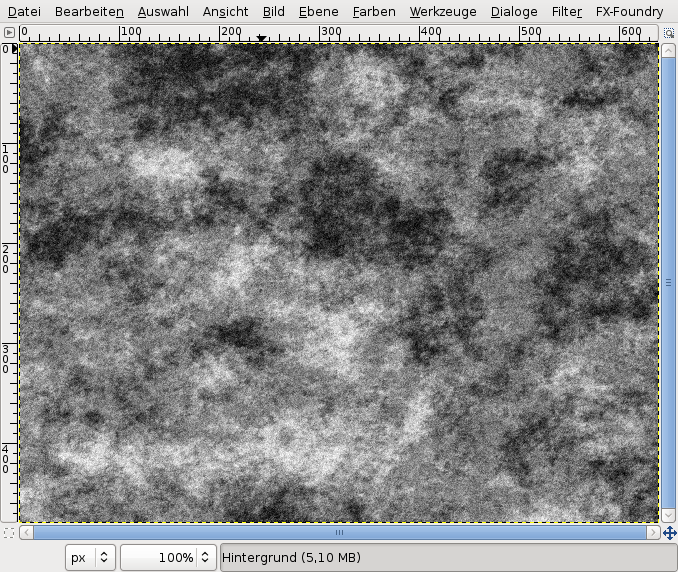Open the Farben menu
Screen dimensions: 678x572
(374, 12)
